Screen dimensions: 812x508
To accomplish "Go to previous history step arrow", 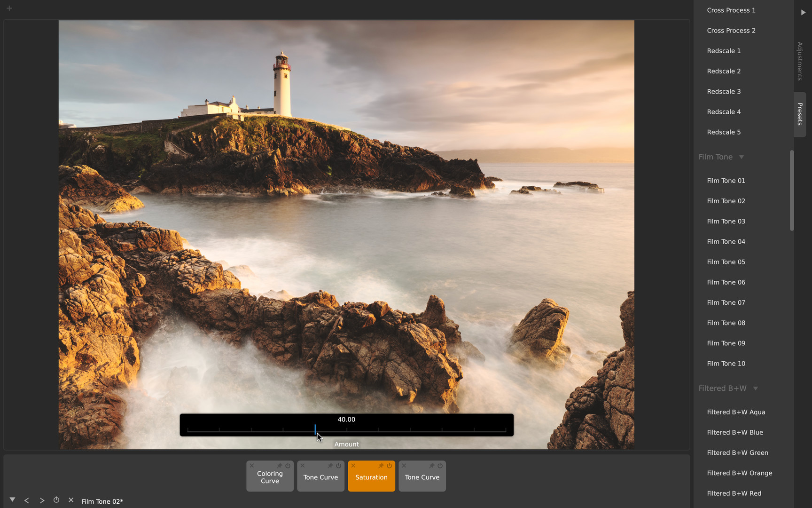I will tap(27, 500).
